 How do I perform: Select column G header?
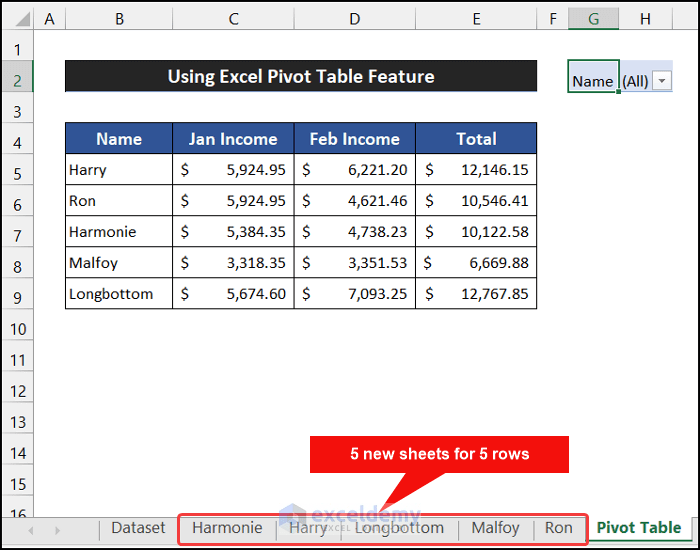593,19
